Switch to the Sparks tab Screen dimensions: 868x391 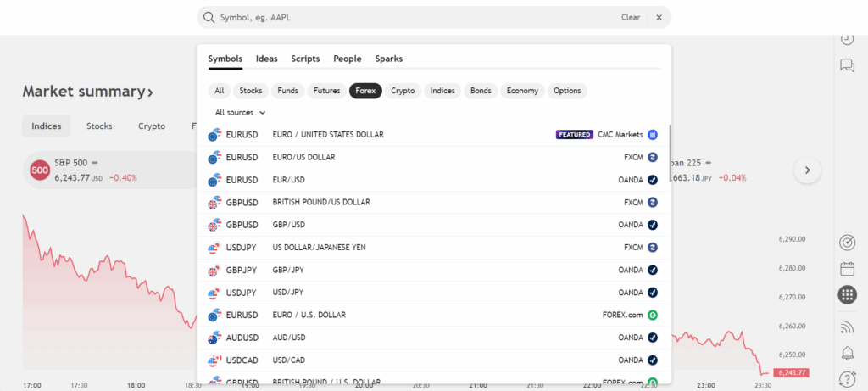[x=388, y=59]
